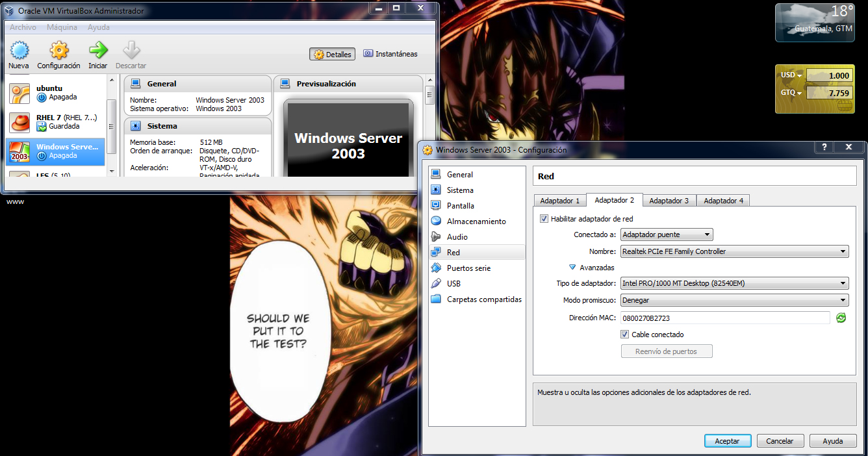Click the currency gadget data provider icon
868x456 pixels.
tap(844, 107)
